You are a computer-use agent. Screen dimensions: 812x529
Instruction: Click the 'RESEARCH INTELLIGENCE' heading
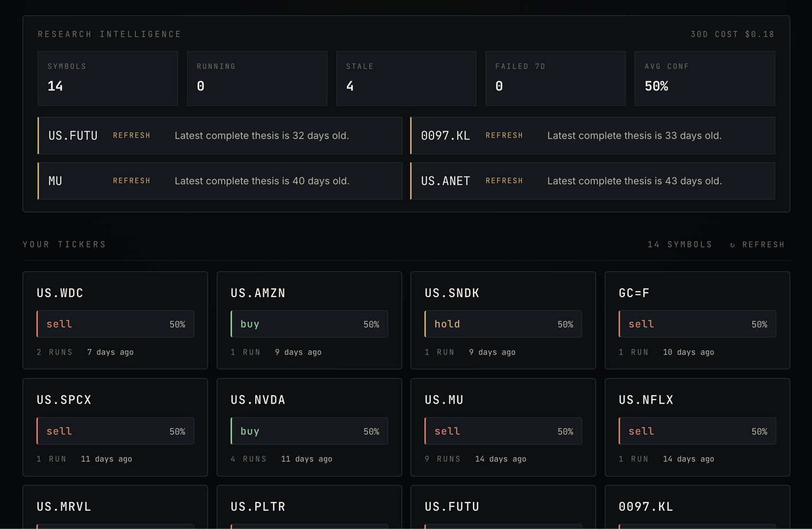point(109,34)
